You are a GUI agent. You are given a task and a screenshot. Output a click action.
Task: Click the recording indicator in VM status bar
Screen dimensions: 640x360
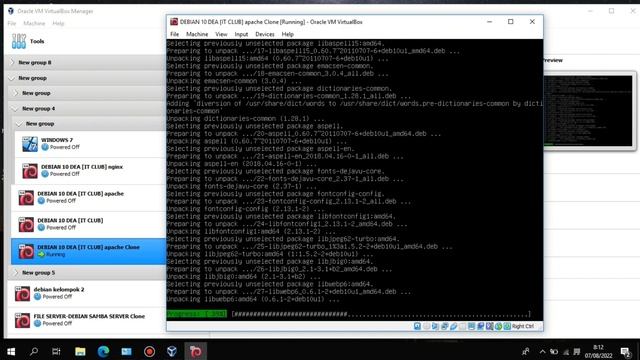click(480, 326)
